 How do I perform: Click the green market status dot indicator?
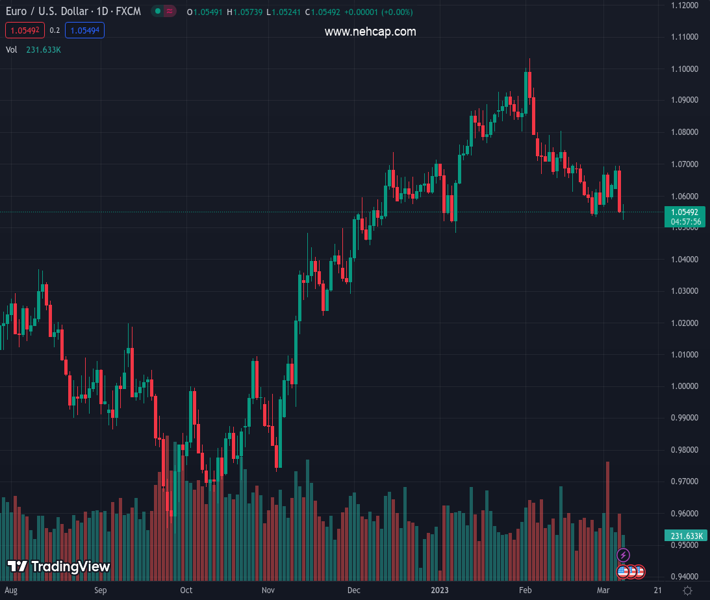coord(159,11)
